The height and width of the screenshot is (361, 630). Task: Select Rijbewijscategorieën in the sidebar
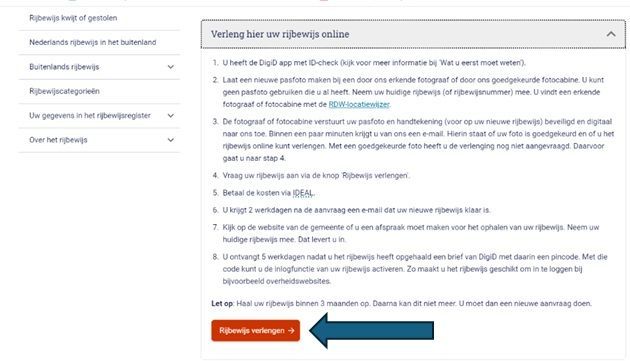pos(64,91)
